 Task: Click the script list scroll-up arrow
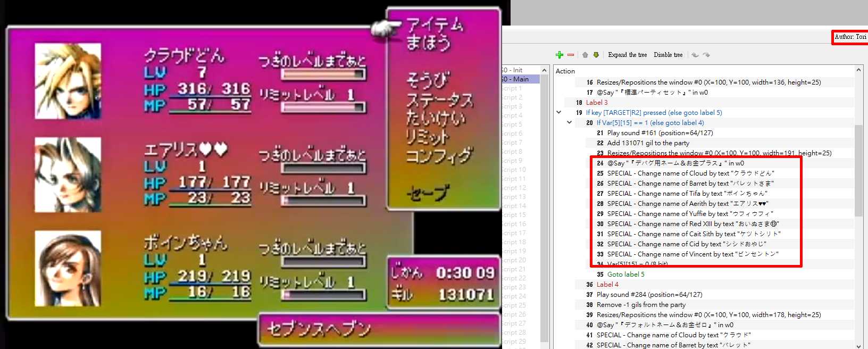544,70
